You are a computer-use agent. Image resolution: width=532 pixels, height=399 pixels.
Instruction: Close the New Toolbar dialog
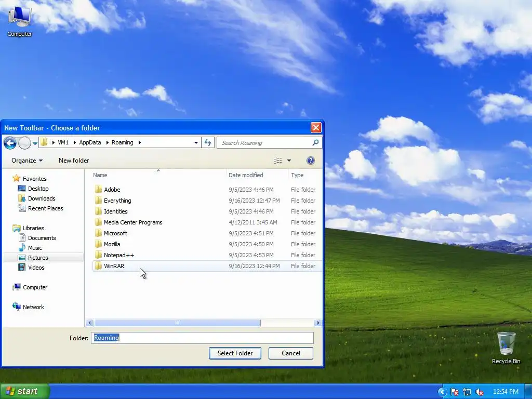pos(316,128)
